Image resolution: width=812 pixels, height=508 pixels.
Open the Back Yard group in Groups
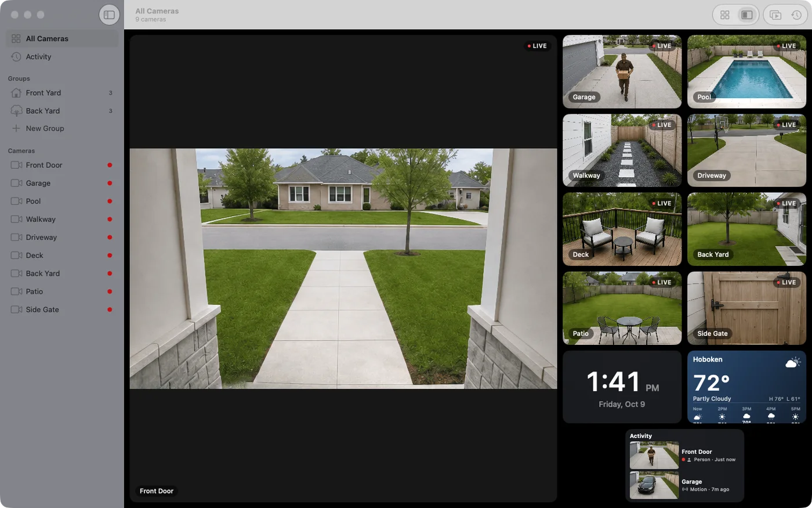pyautogui.click(x=62, y=111)
